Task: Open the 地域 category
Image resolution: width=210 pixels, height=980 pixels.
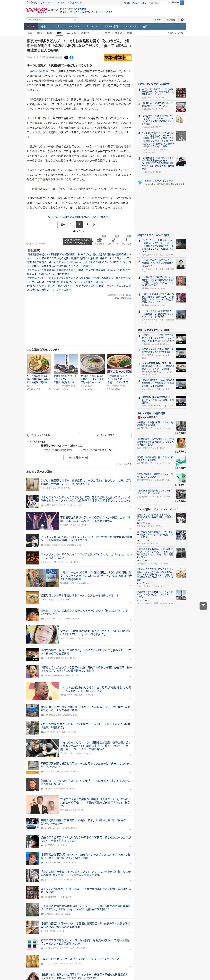Action: click(130, 33)
